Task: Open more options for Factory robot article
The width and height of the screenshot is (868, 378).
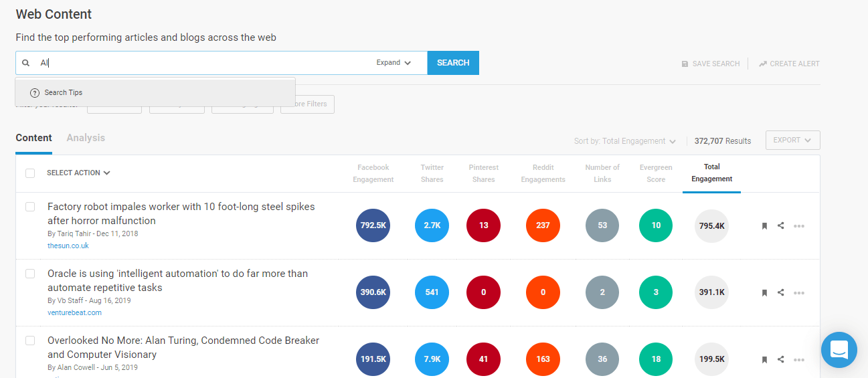Action: click(x=799, y=226)
